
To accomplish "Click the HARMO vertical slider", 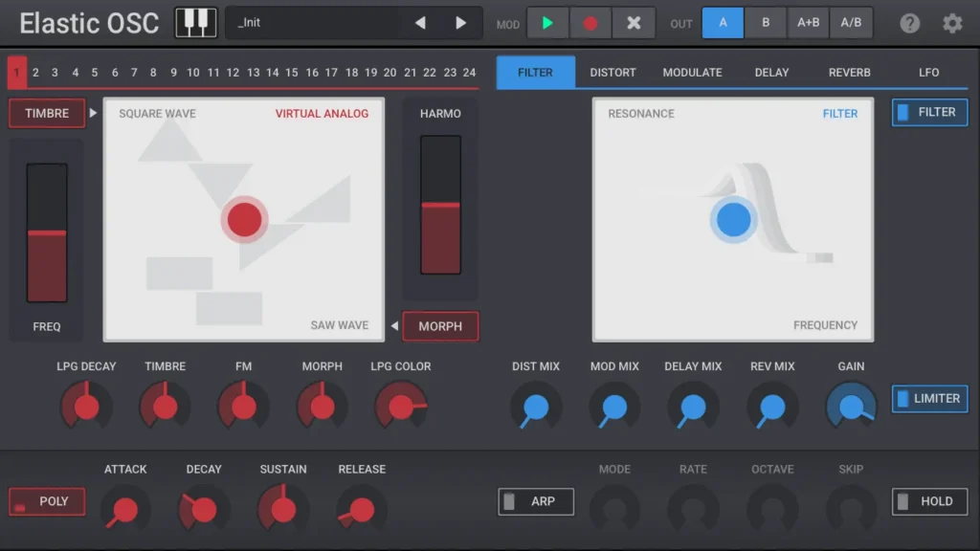I will pos(440,205).
